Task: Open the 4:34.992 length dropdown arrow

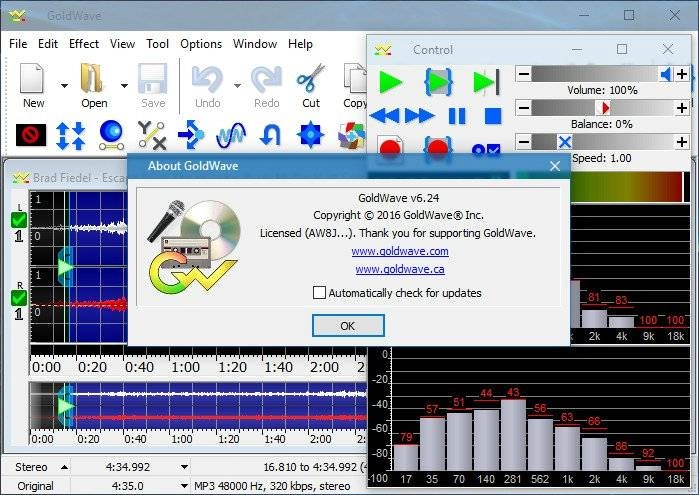Action: (184, 467)
